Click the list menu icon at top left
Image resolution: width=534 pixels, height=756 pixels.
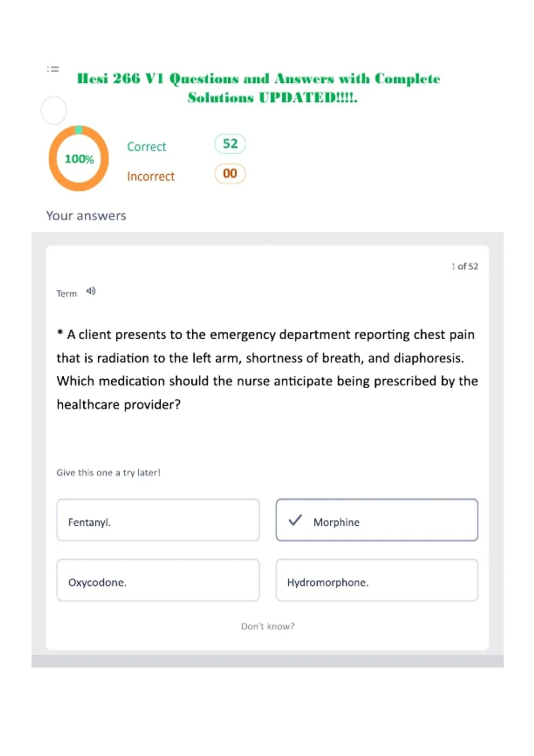coord(53,69)
